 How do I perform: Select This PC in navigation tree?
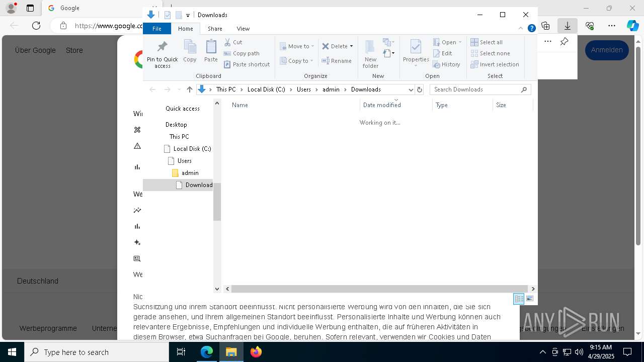pos(179,137)
